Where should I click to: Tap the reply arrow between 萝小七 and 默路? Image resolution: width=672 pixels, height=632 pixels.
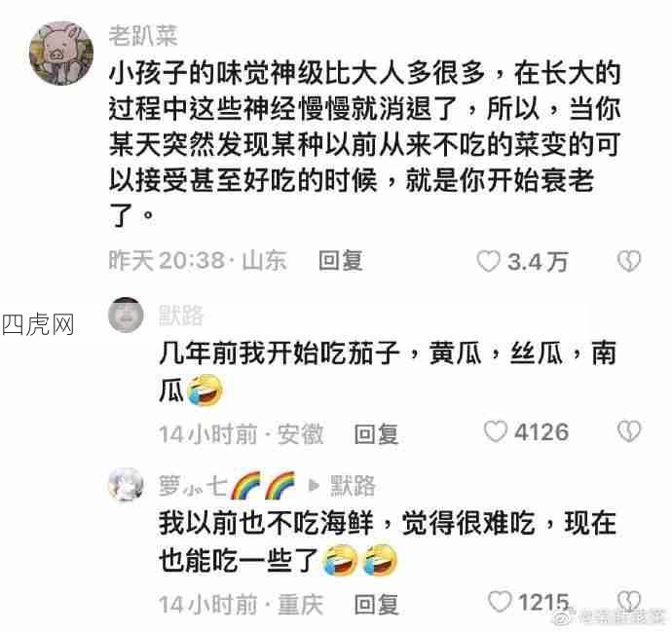point(315,486)
